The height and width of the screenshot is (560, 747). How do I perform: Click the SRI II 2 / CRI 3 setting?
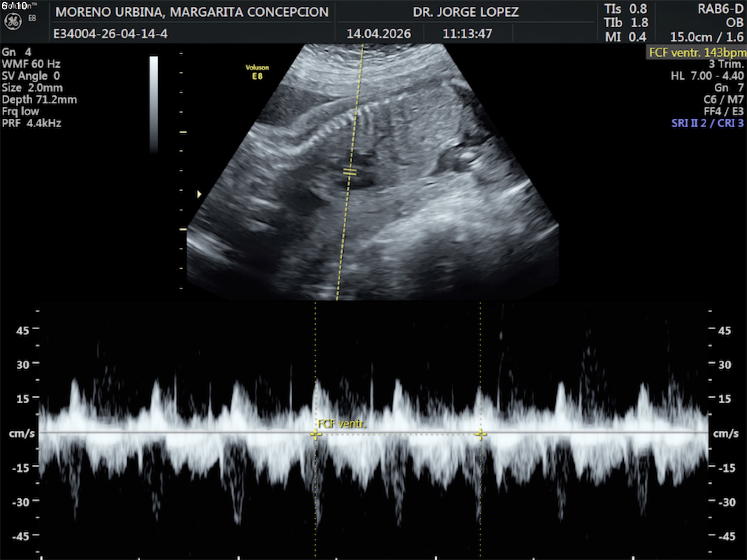[x=707, y=123]
